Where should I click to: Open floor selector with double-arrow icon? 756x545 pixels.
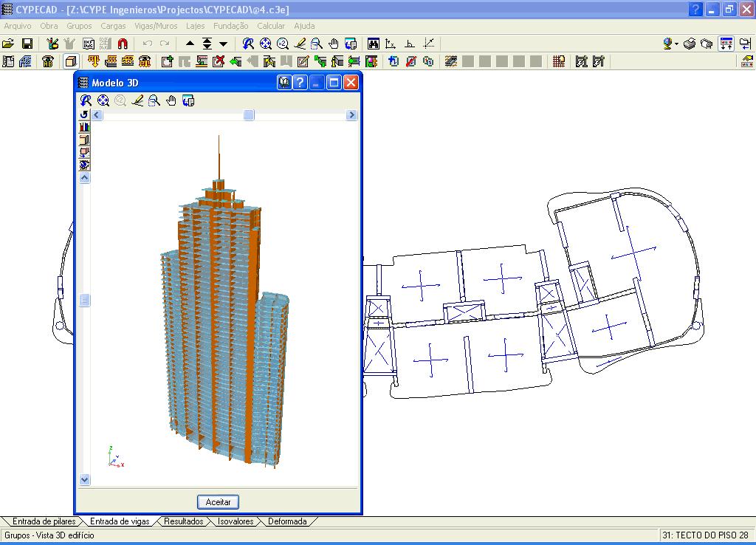[x=207, y=44]
